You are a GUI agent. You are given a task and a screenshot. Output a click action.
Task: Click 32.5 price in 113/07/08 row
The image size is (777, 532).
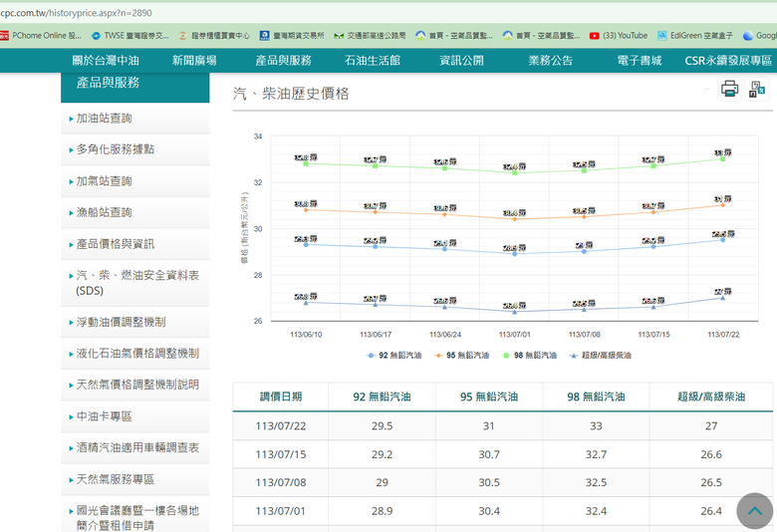coord(596,482)
